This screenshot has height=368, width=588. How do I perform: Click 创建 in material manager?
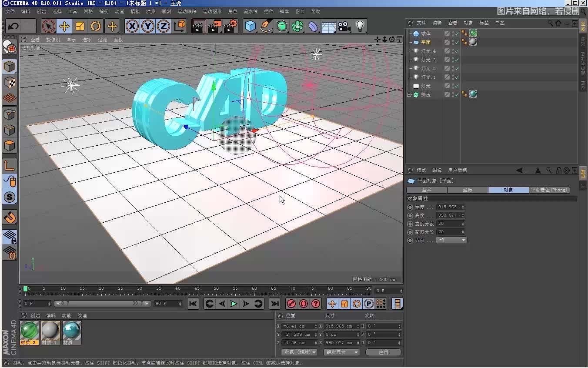click(35, 315)
